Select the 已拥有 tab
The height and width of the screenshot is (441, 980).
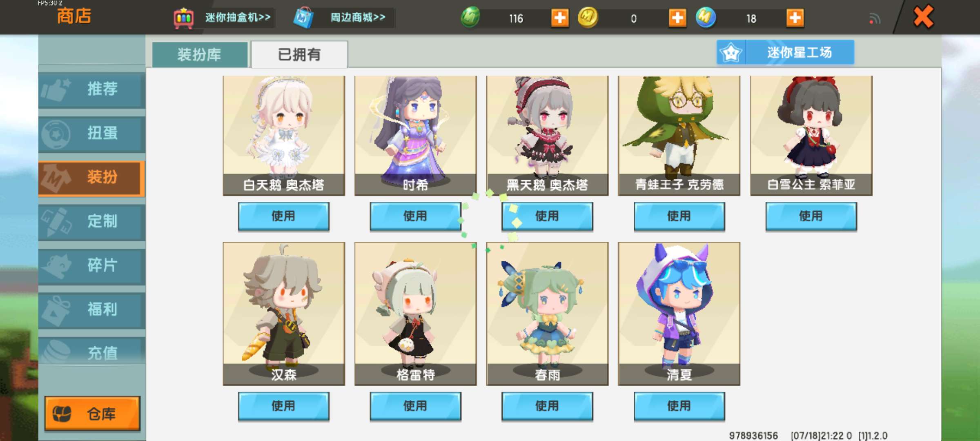[299, 54]
